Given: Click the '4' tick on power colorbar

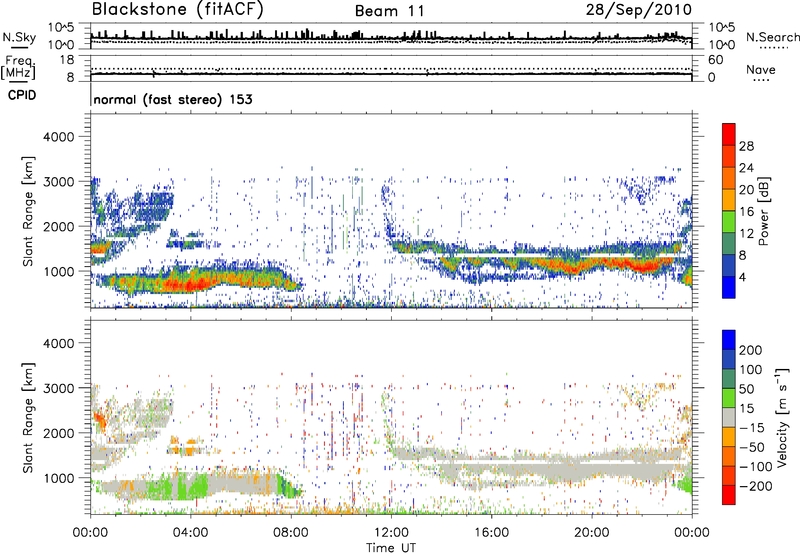Looking at the screenshot, I should [743, 277].
